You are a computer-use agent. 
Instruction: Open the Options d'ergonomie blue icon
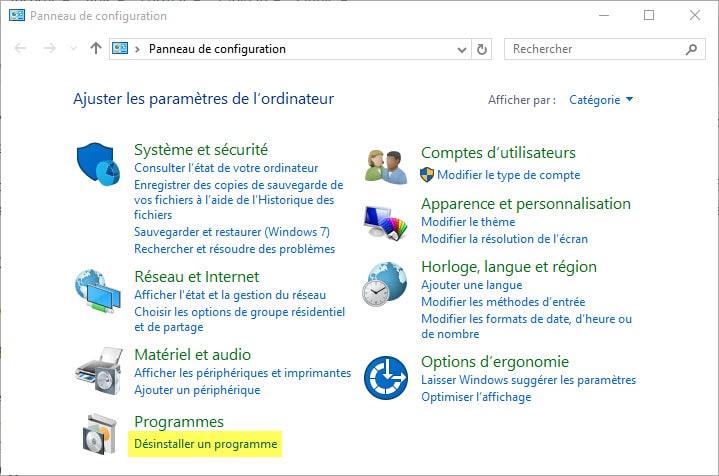coord(386,378)
